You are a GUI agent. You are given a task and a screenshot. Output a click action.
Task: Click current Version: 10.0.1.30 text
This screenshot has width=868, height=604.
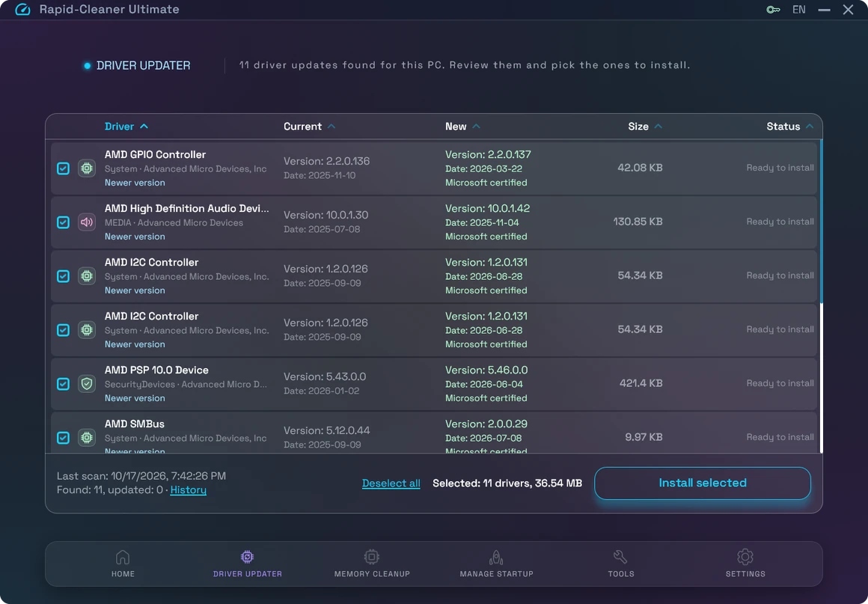[x=325, y=215]
